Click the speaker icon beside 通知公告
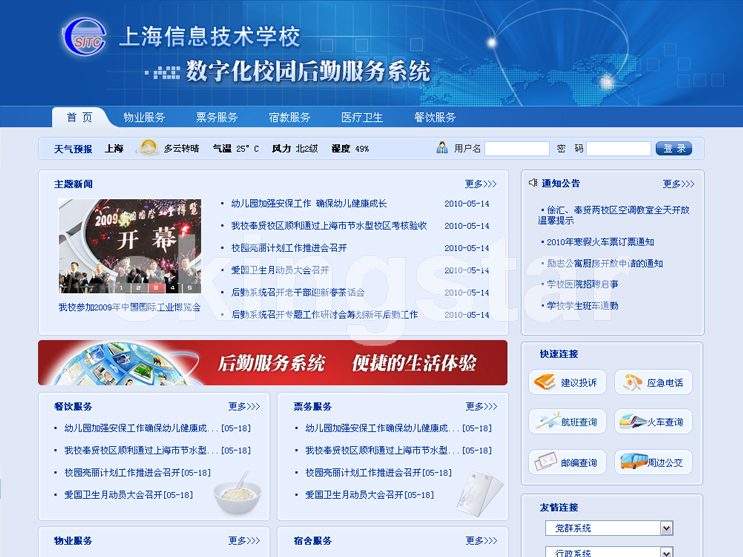The width and height of the screenshot is (743, 557). 533,183
